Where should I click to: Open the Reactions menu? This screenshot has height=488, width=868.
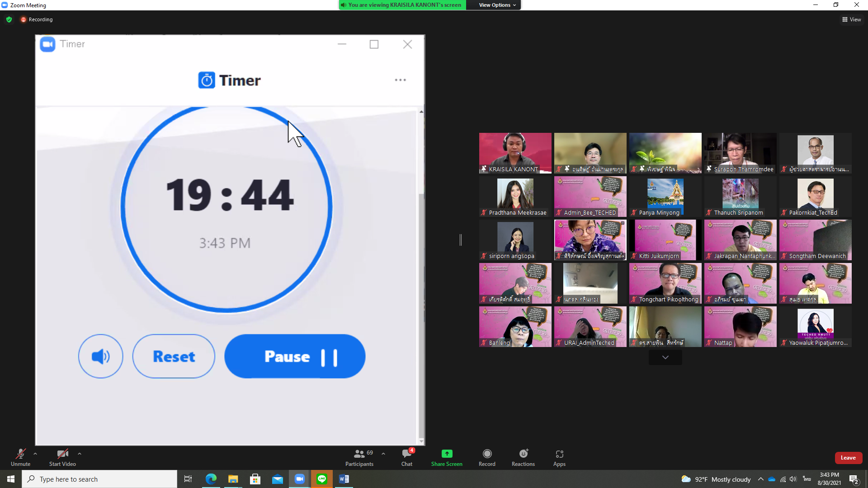pyautogui.click(x=523, y=457)
